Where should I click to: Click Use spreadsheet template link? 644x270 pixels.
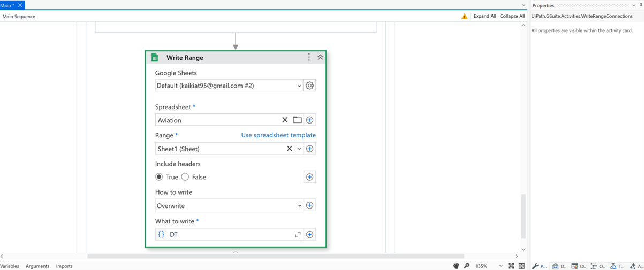point(278,135)
